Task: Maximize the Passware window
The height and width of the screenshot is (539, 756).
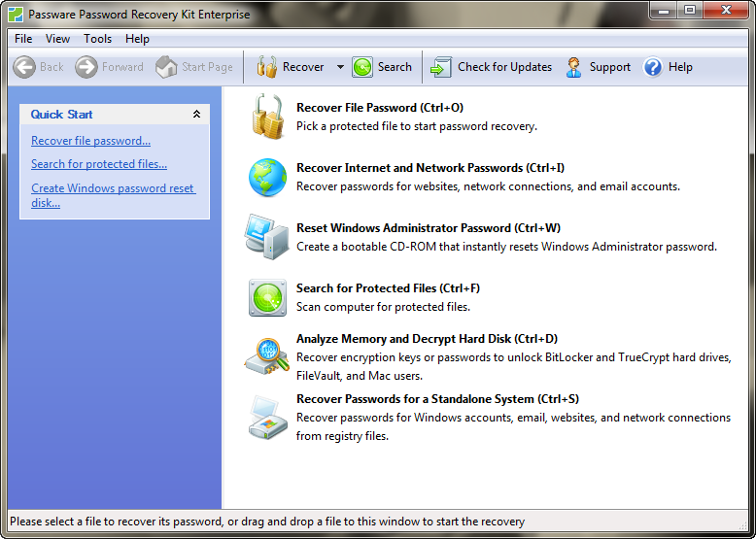Action: 690,10
